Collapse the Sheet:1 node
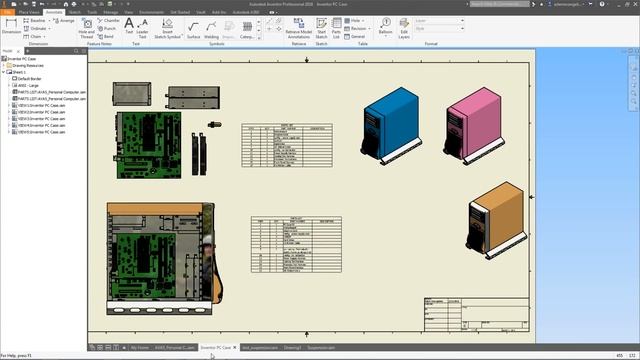This screenshot has width=640, height=360. (x=4, y=72)
